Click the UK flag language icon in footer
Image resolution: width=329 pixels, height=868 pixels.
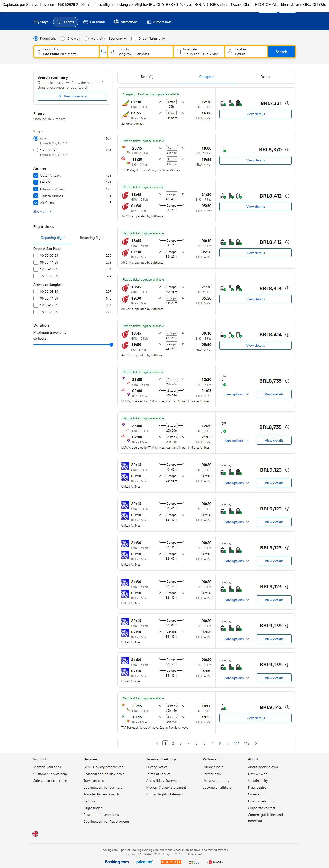(35, 833)
